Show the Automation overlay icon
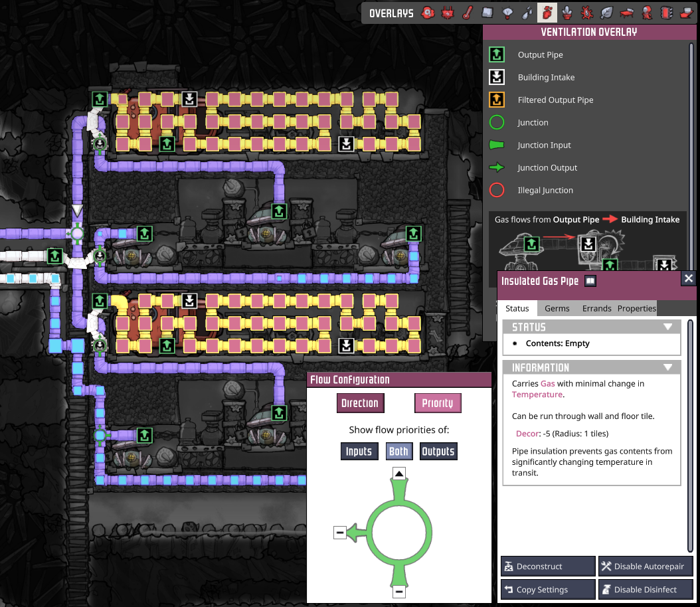 tap(667, 13)
